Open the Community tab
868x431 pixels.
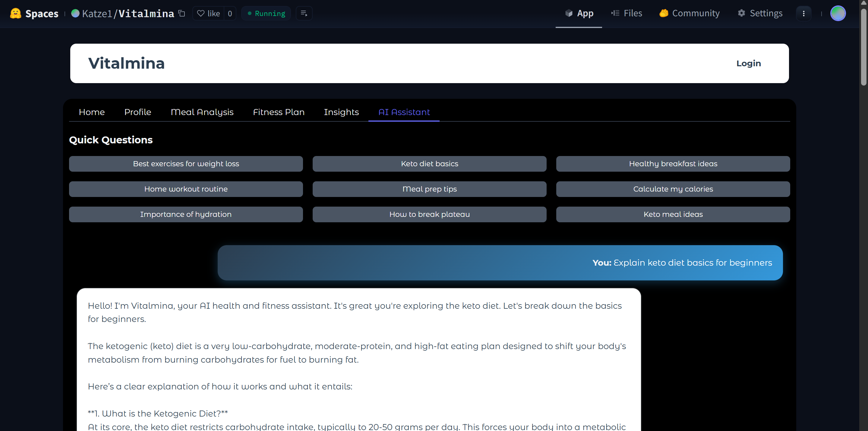690,14
